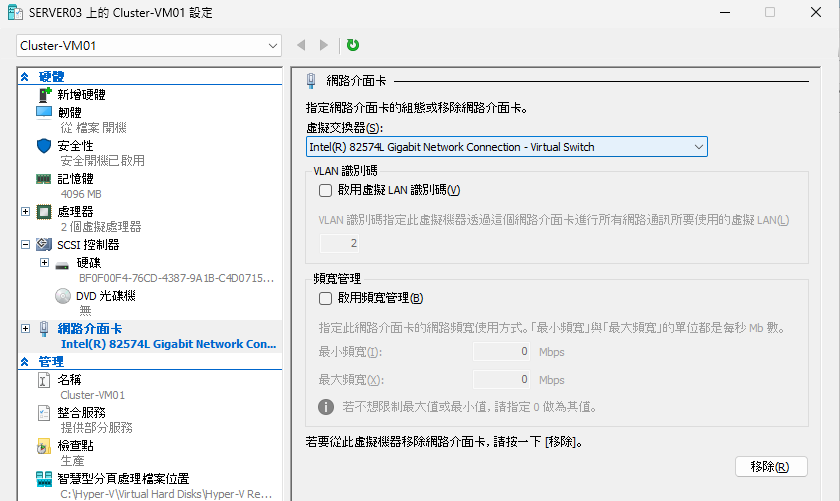
Task: Click the 移除 remove button
Action: (770, 467)
